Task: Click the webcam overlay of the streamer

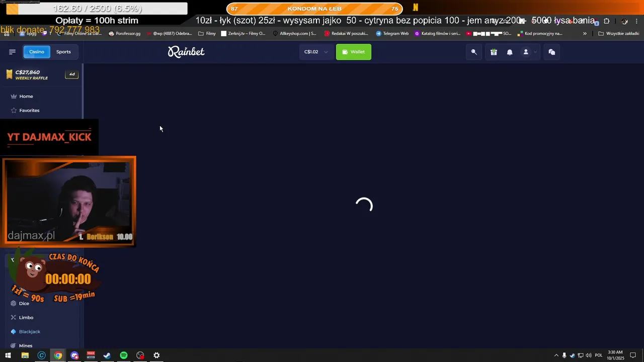Action: [x=69, y=201]
